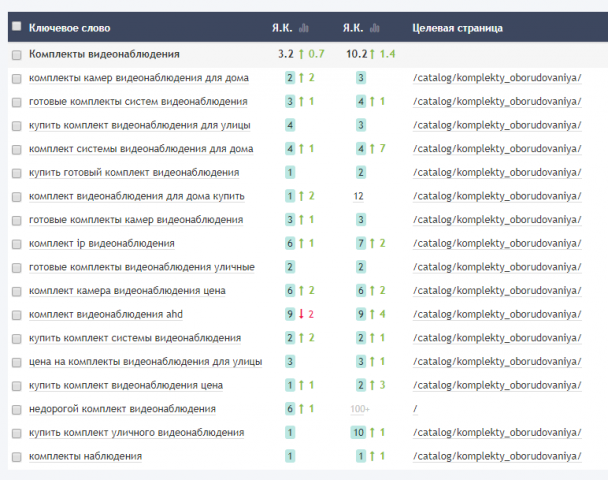
Task: Open keyword 'цена на комплекты видеонаблюдения для улицы'
Action: point(146,362)
